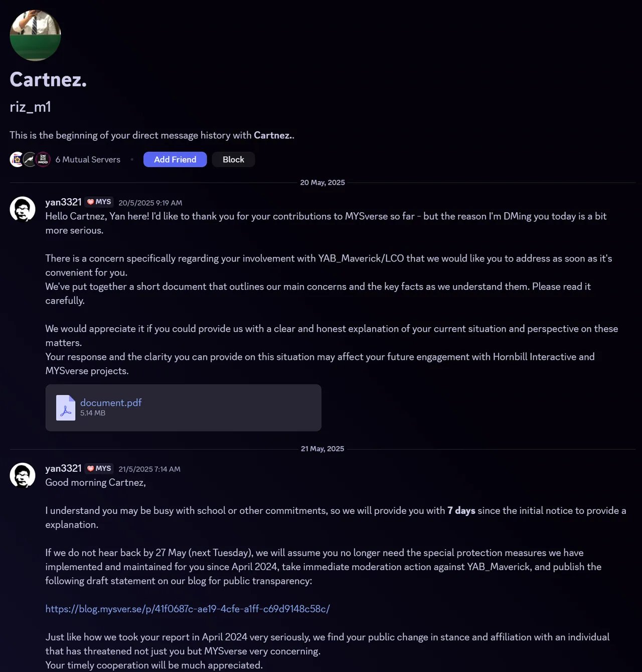
Task: Click the PDF file icon in attachment
Action: [65, 408]
